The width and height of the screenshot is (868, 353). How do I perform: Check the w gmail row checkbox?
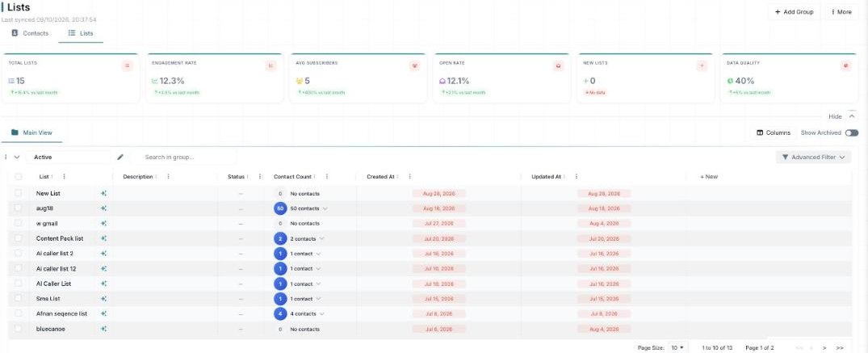[x=19, y=223]
